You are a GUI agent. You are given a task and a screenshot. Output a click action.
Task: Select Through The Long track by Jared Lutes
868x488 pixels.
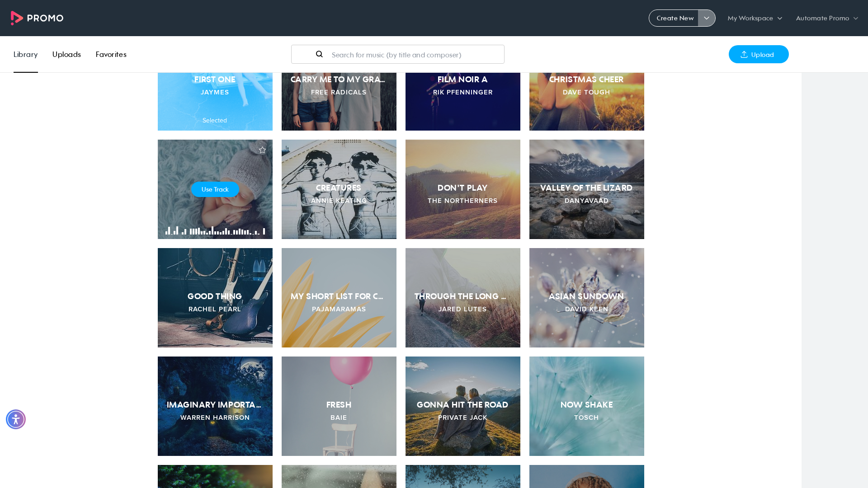(x=463, y=298)
